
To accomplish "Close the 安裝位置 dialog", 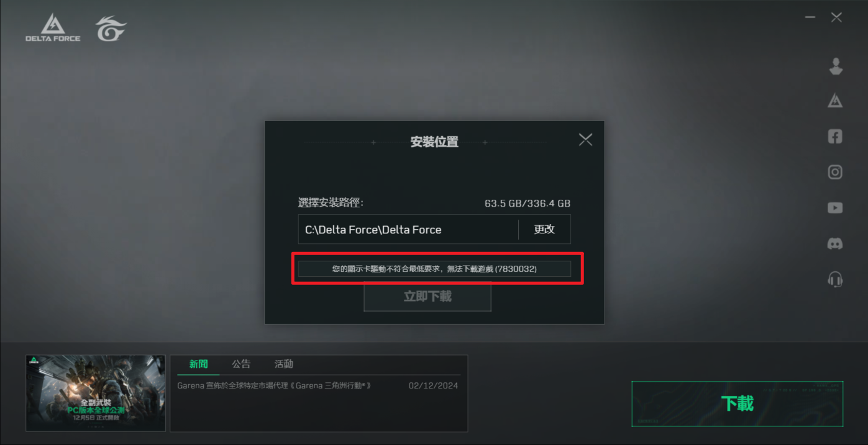I will coord(585,139).
